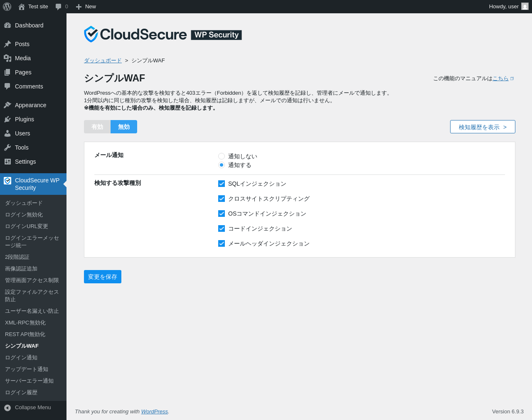Viewport: 532px width, 420px height.
Task: Click the 変更を保存 button
Action: point(103,277)
